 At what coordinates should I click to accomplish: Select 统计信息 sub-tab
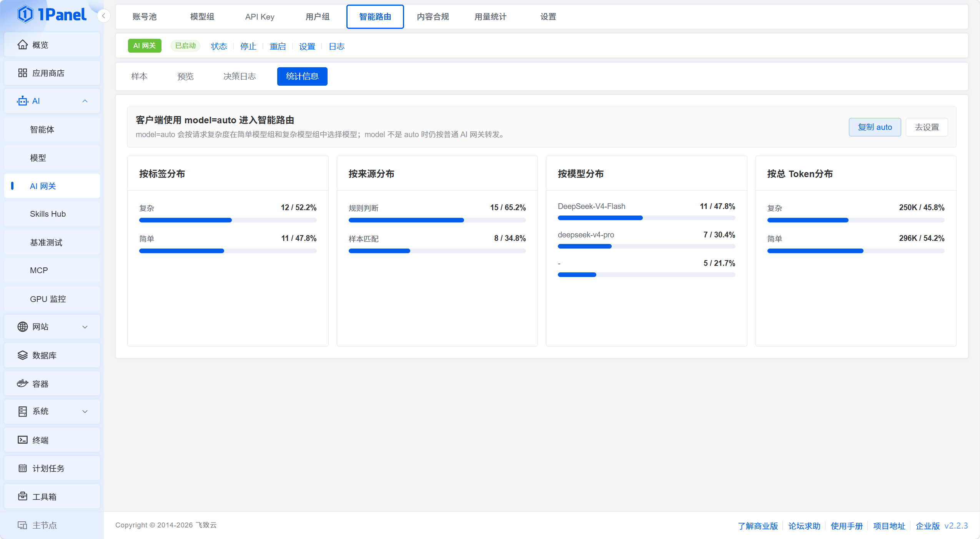coord(302,76)
